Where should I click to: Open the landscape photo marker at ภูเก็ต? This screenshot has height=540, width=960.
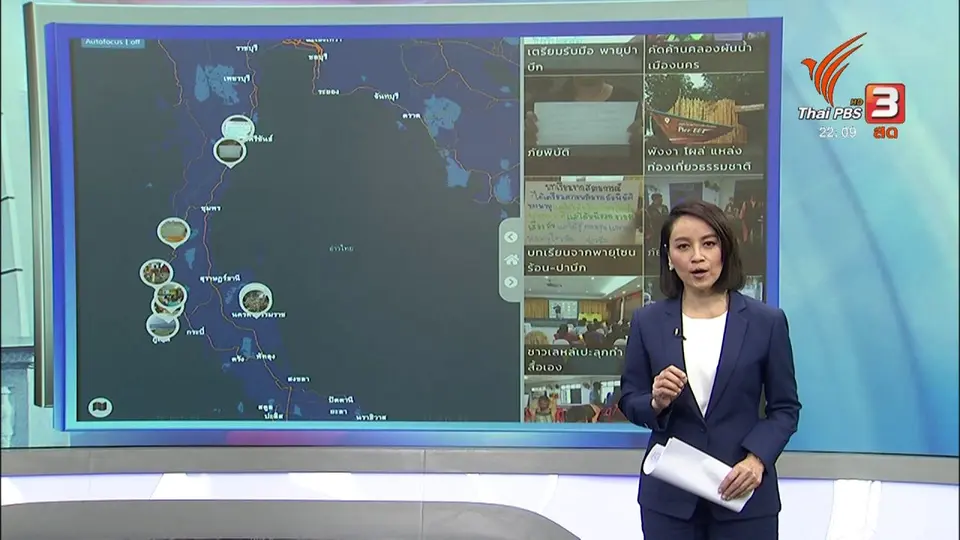click(162, 326)
